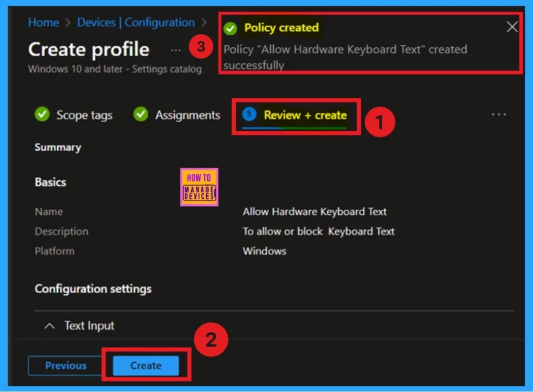Viewport: 533px width, 392px height.
Task: Click the Create button
Action: (x=146, y=365)
